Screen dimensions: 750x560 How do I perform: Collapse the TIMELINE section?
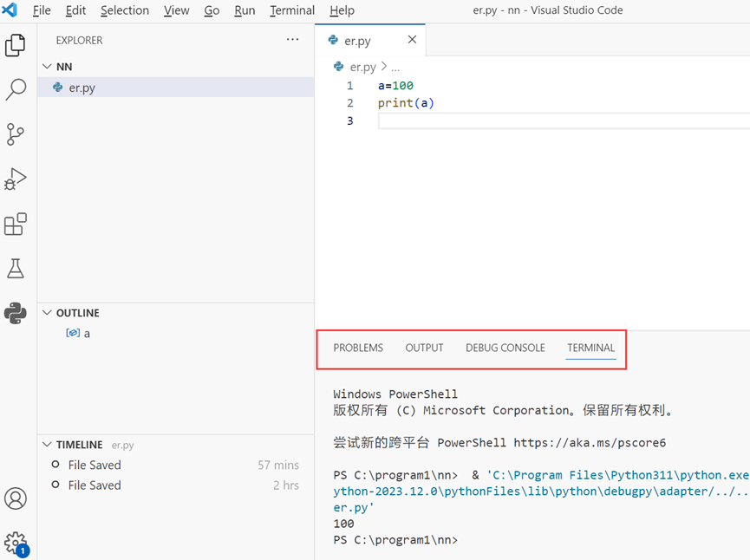click(x=47, y=444)
